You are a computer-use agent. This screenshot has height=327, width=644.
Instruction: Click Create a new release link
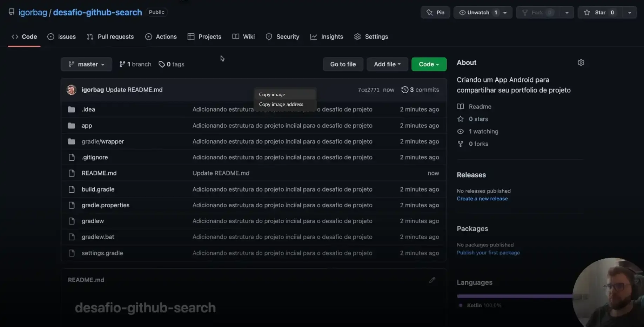click(x=482, y=199)
